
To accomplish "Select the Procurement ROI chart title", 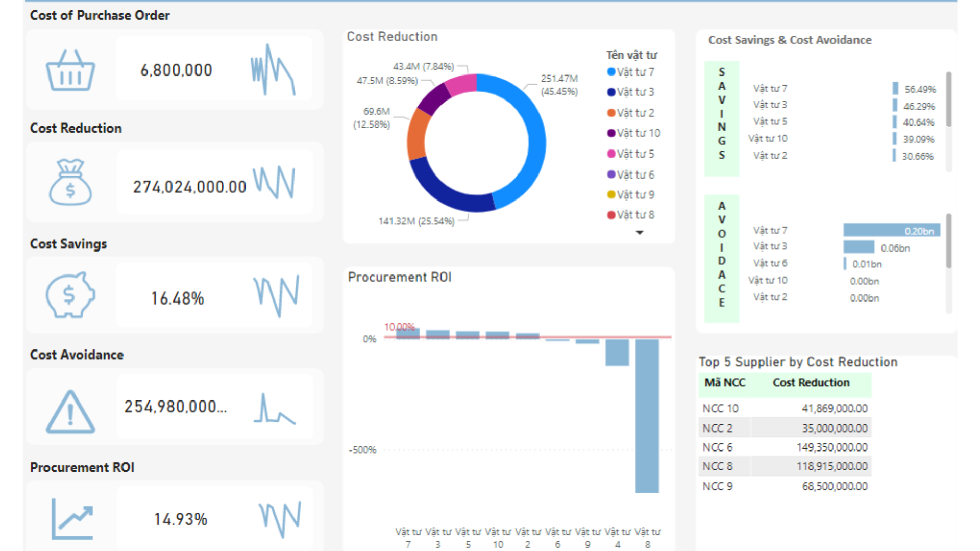I will pos(400,277).
